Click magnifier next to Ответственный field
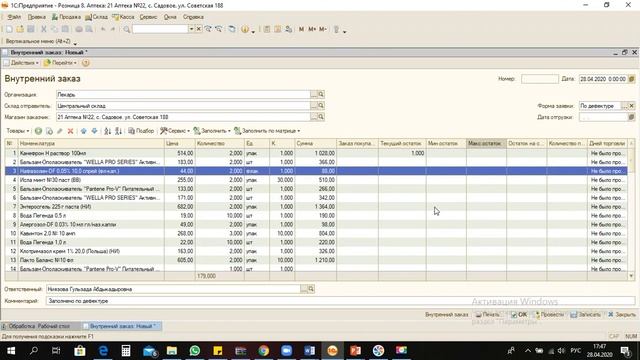Screen dimensions: 640x360 311,289
